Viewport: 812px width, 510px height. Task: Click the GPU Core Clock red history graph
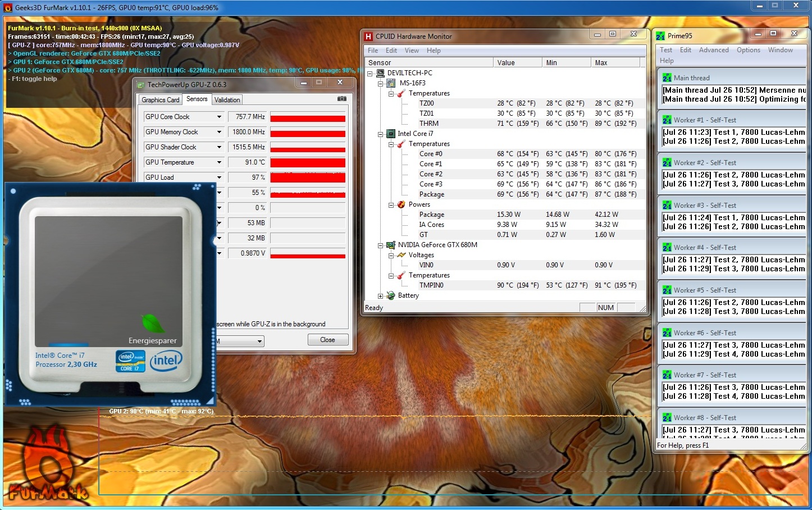coord(308,117)
